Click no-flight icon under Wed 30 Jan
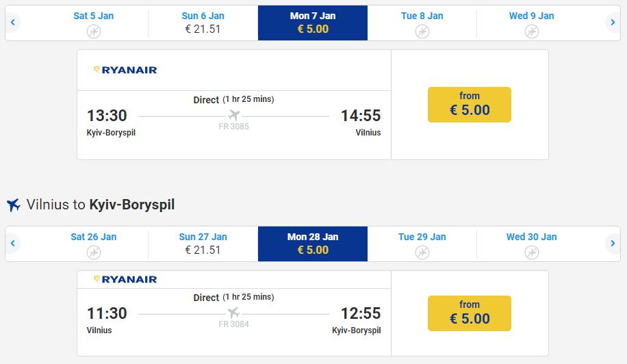 532,252
